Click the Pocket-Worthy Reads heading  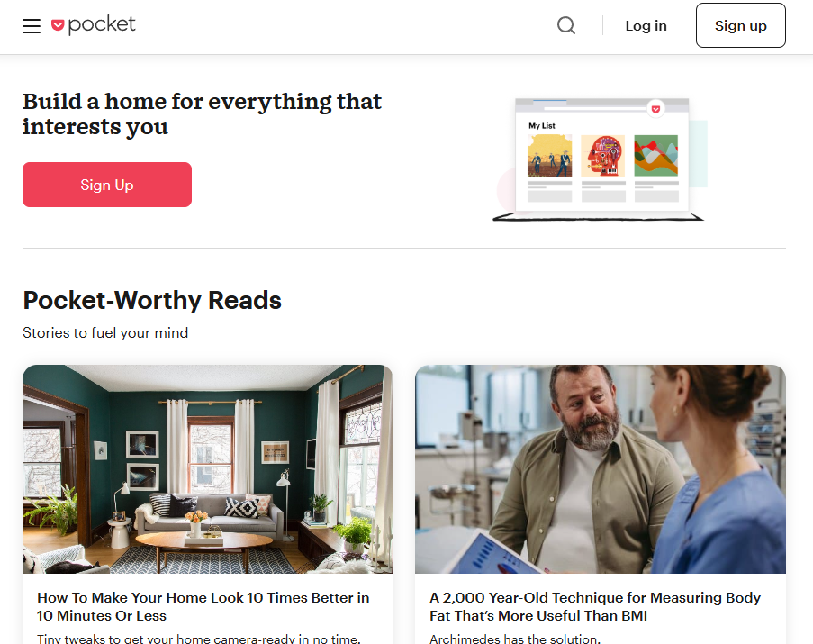point(152,300)
